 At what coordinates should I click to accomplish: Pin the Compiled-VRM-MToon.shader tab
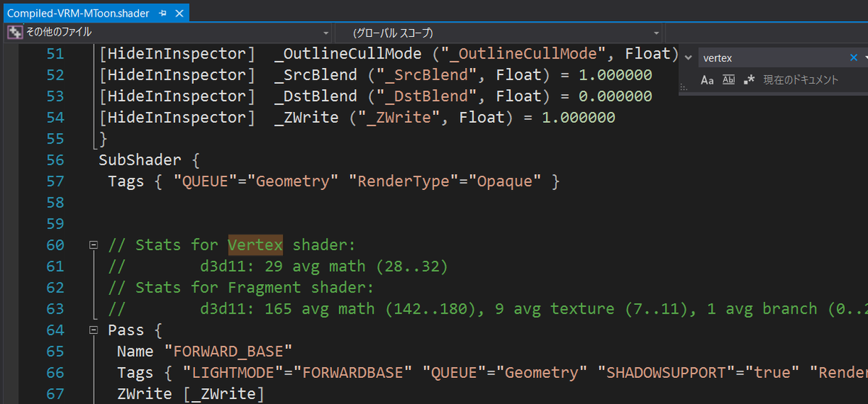tap(163, 14)
